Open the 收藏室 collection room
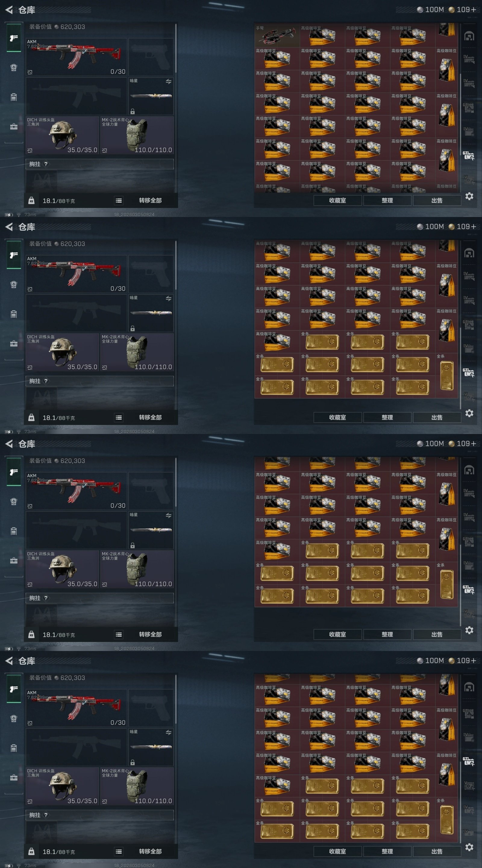Image resolution: width=482 pixels, height=868 pixels. tap(337, 200)
